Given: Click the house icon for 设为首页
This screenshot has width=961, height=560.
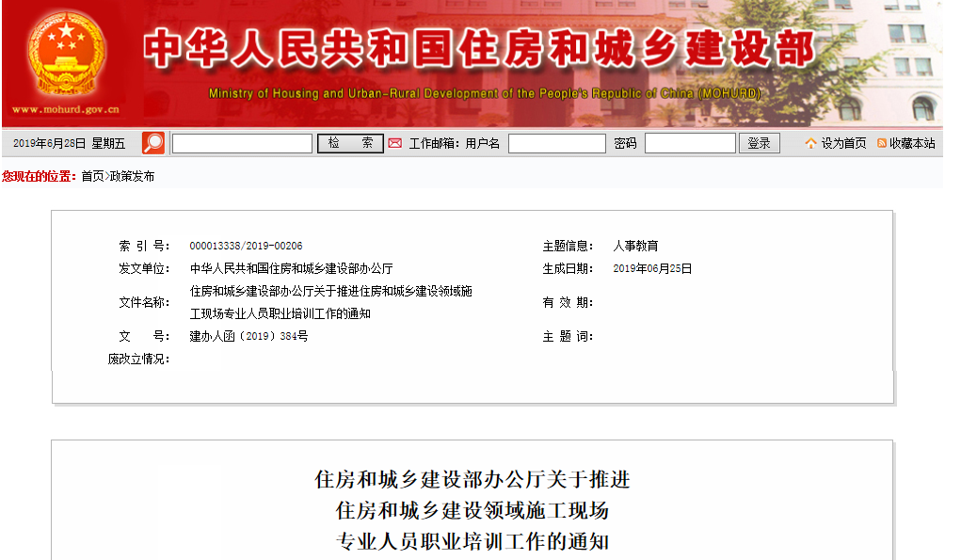Looking at the screenshot, I should [810, 143].
